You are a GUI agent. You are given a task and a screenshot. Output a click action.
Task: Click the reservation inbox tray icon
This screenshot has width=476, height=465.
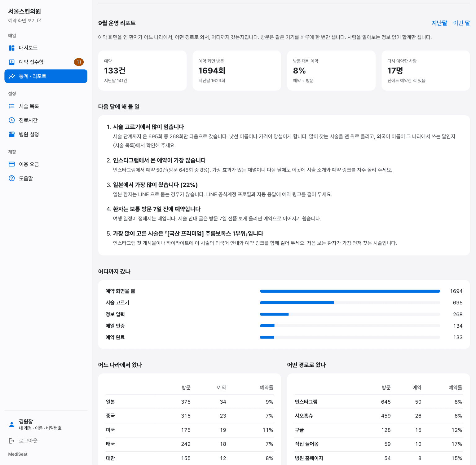[x=12, y=62]
